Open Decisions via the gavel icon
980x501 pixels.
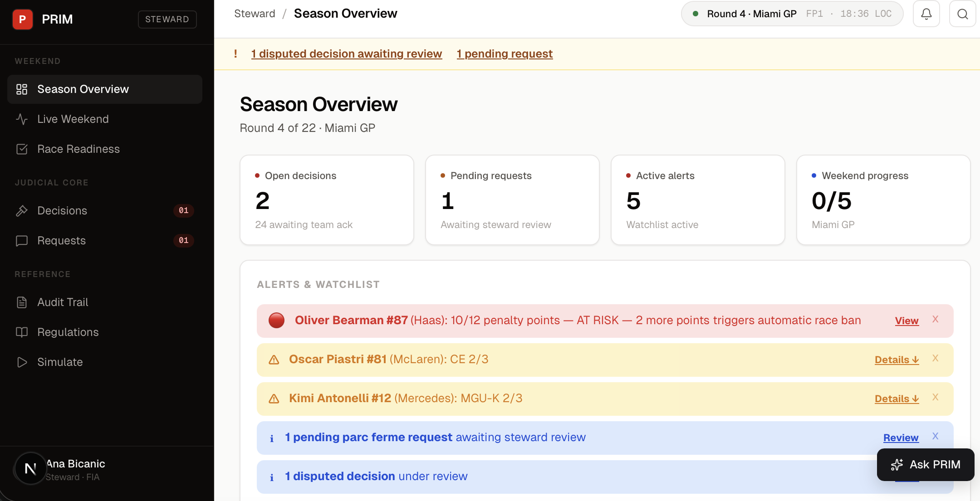point(21,210)
